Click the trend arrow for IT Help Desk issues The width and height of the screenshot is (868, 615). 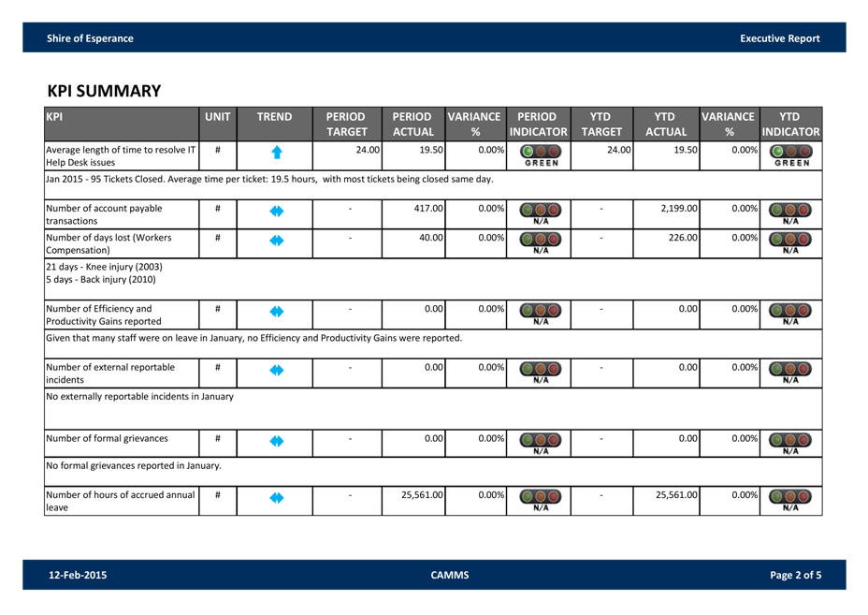point(276,152)
